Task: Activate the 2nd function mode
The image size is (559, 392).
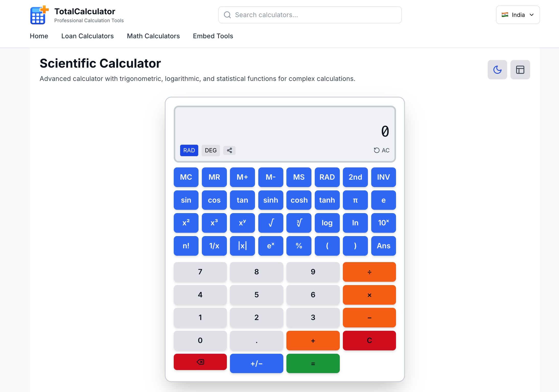Action: (x=355, y=177)
